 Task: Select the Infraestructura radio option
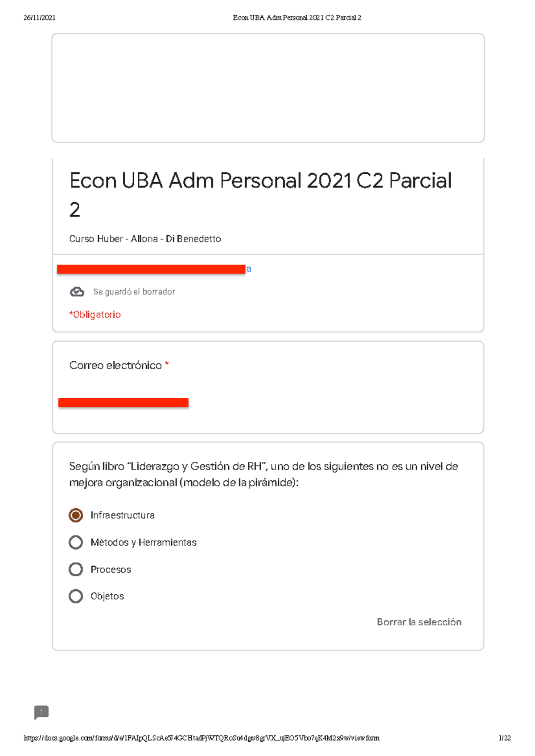pyautogui.click(x=76, y=515)
